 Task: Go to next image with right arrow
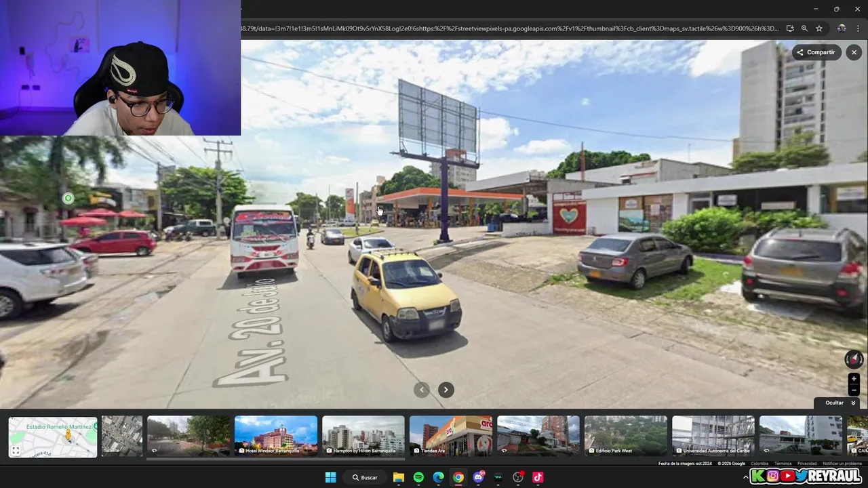446,389
